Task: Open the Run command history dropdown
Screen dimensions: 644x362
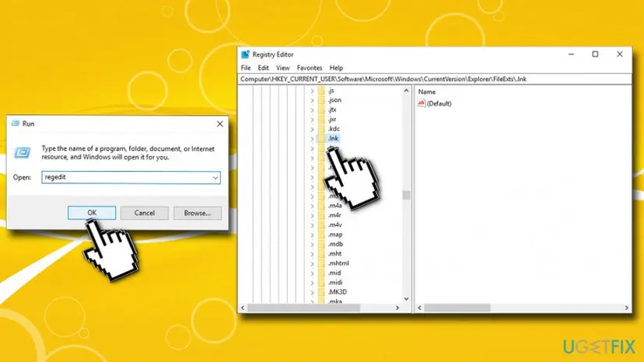Action: [215, 178]
